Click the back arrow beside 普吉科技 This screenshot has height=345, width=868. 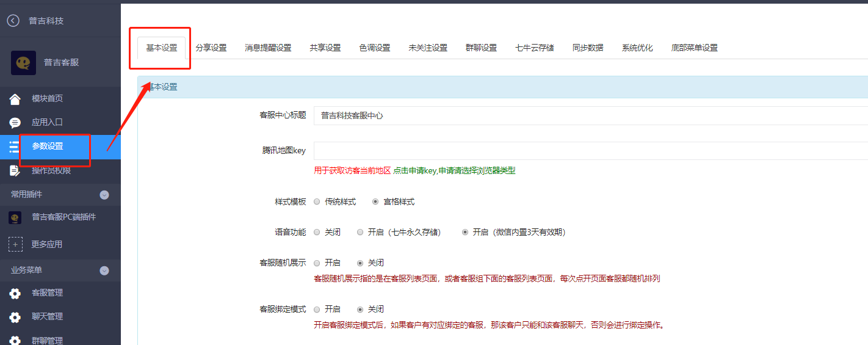[13, 21]
